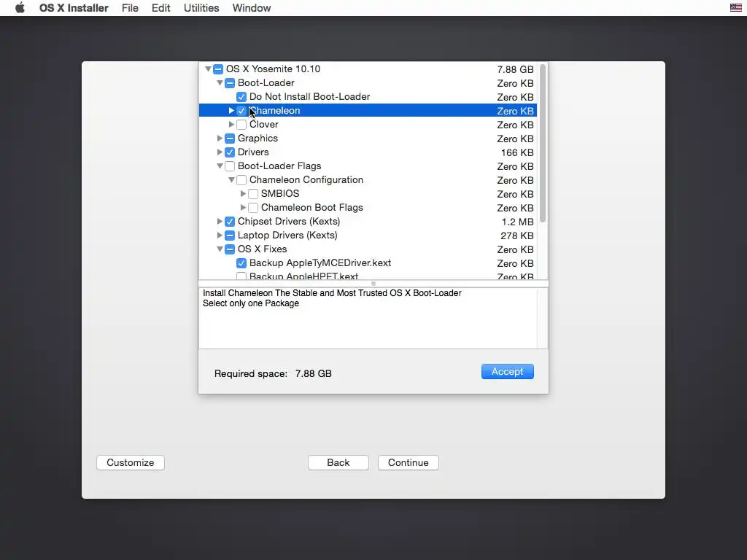Check the SMBIOS checkbox
This screenshot has height=560, width=747.
pos(253,194)
